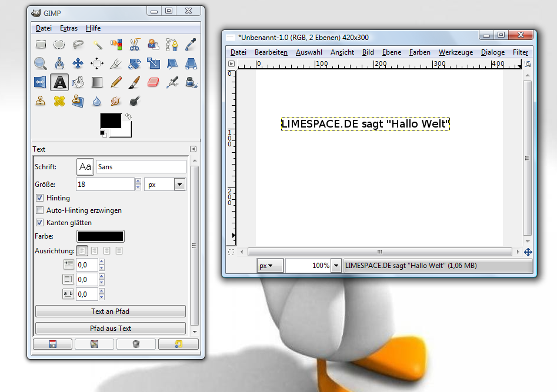Open the Ebene menu

[391, 52]
